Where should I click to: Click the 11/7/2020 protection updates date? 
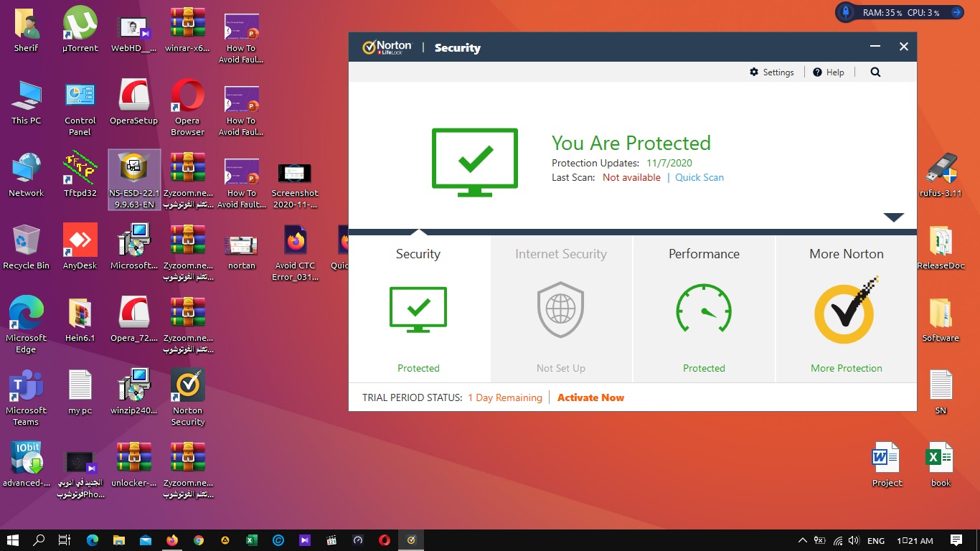[x=669, y=163]
